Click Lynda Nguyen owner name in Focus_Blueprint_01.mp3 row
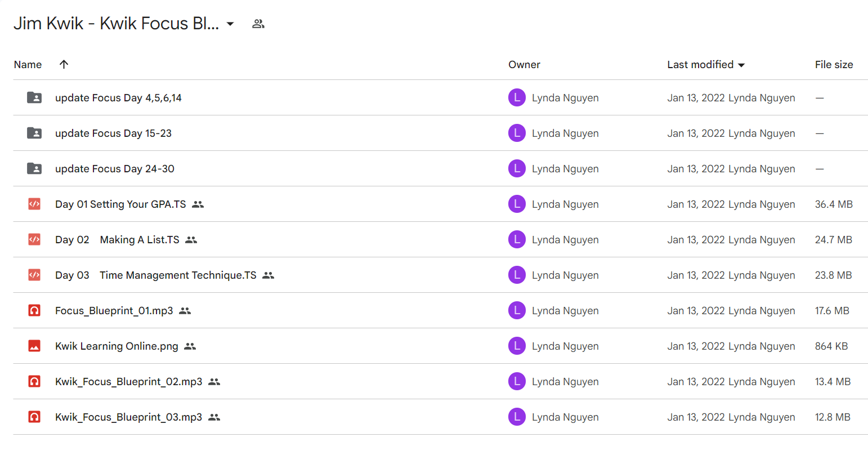The image size is (868, 464). coord(565,311)
